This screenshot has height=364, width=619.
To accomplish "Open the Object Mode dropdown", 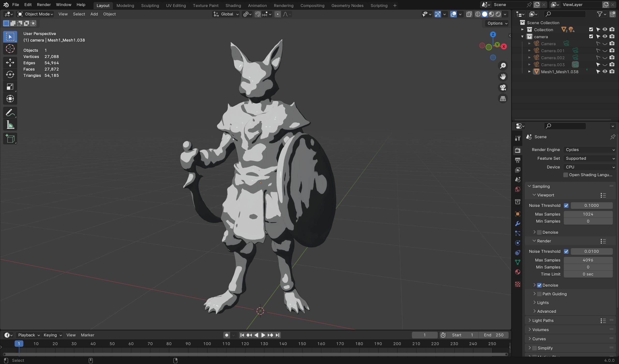I will click(35, 14).
